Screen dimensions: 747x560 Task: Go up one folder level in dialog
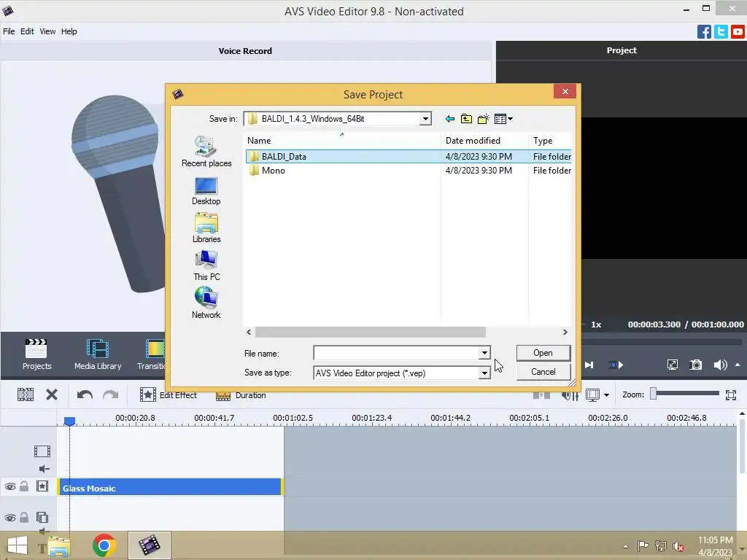(466, 119)
